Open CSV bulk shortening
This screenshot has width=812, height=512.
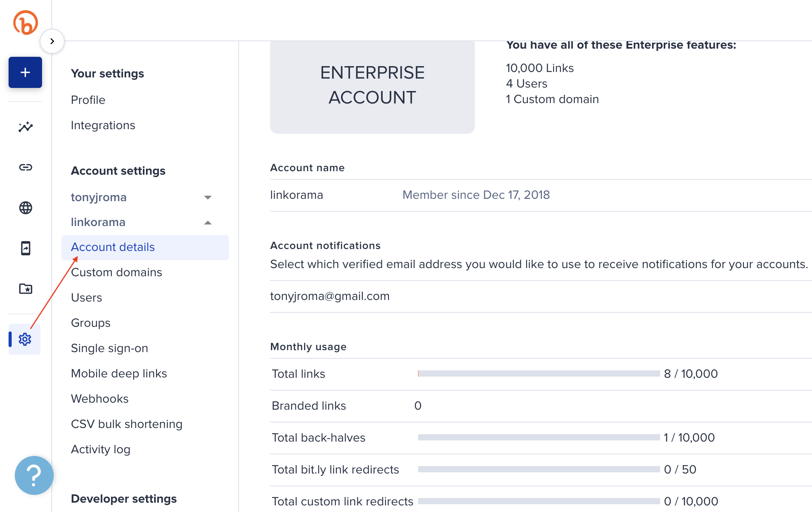pyautogui.click(x=127, y=424)
